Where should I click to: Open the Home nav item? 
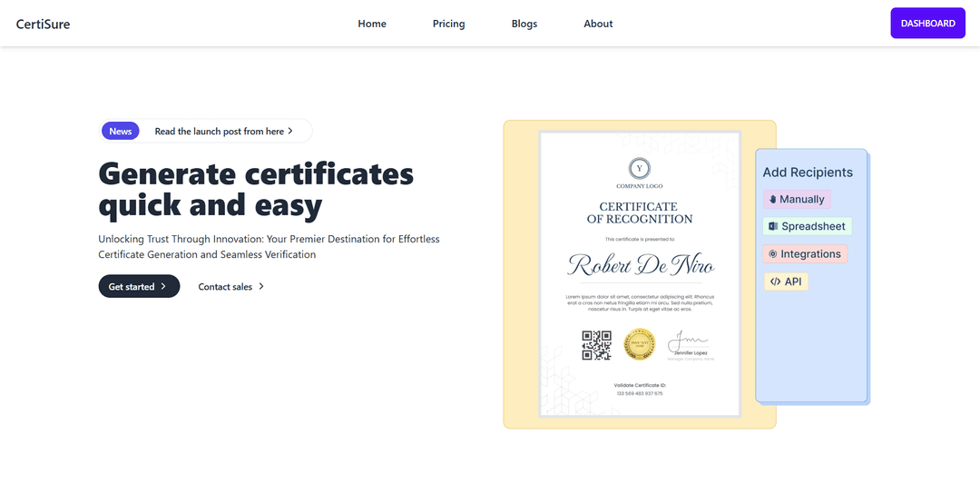click(372, 24)
